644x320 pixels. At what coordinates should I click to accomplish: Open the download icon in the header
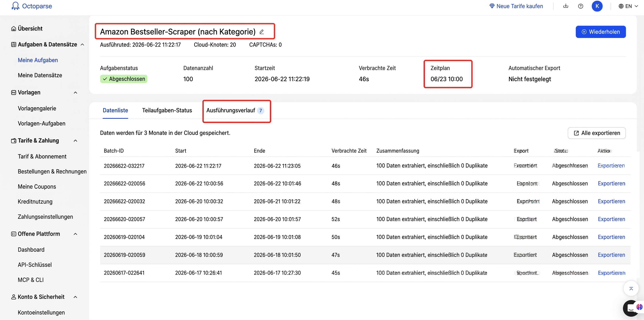pyautogui.click(x=565, y=6)
